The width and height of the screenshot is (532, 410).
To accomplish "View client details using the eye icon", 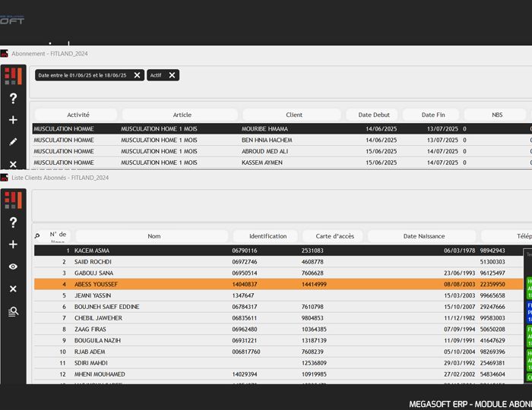I will [13, 266].
